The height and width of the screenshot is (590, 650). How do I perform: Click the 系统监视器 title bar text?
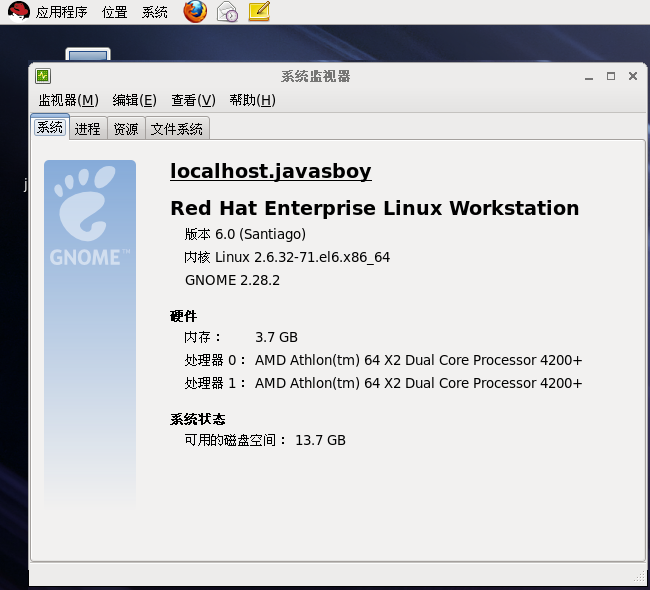point(315,76)
